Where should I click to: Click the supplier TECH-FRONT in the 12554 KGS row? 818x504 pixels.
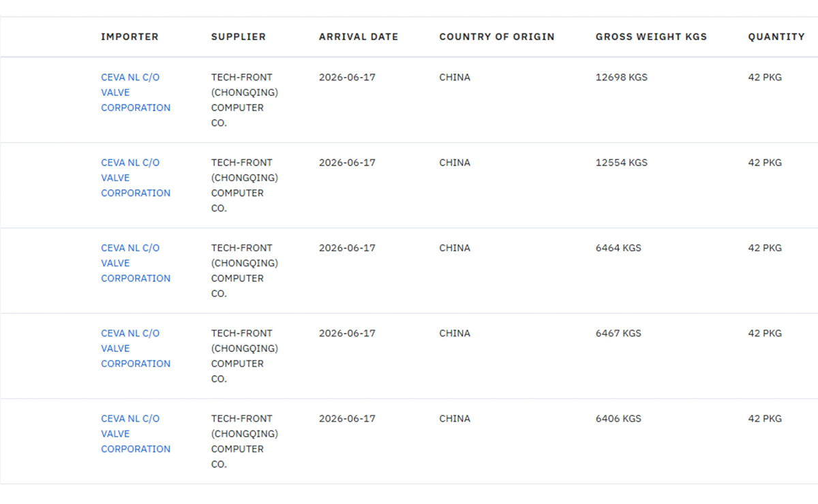[245, 185]
